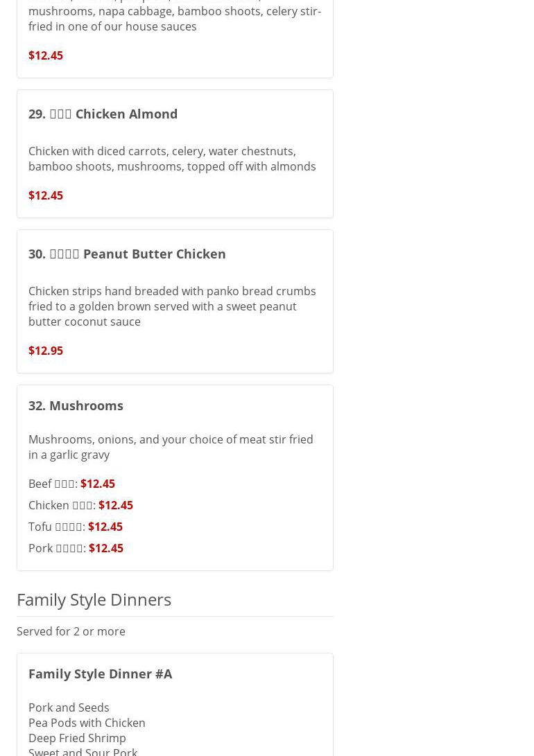Click the "Served for 2 or more" note
The height and width of the screenshot is (756, 534).
click(71, 631)
